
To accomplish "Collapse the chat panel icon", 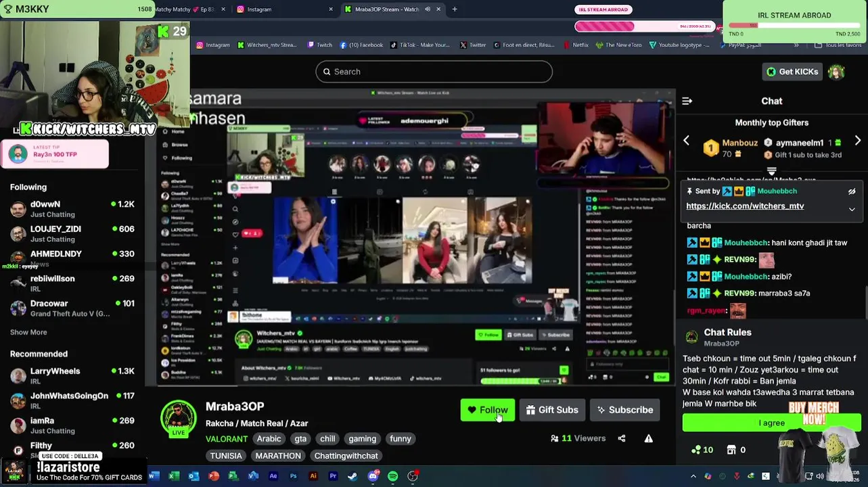I will pyautogui.click(x=687, y=101).
